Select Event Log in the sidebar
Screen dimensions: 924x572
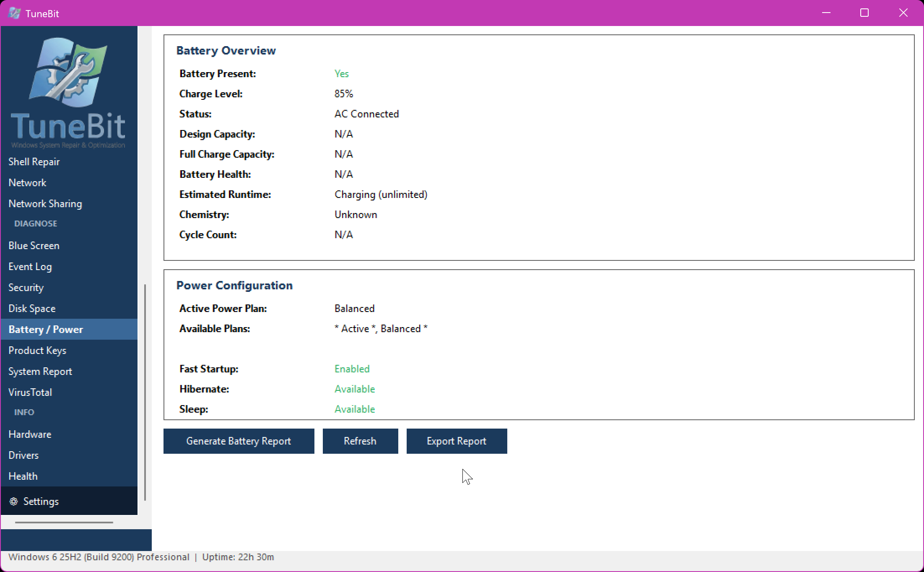coord(69,266)
